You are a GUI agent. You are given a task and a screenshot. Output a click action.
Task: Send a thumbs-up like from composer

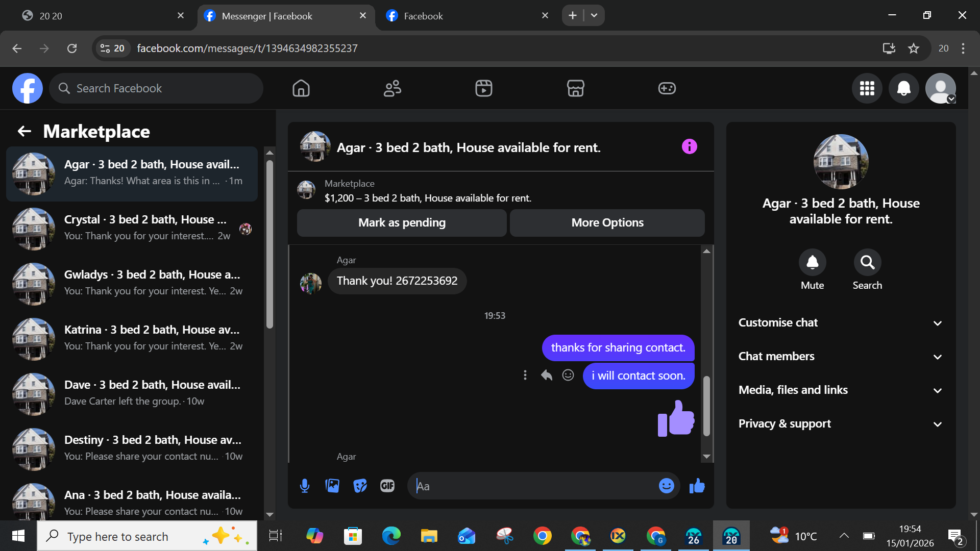click(x=697, y=486)
